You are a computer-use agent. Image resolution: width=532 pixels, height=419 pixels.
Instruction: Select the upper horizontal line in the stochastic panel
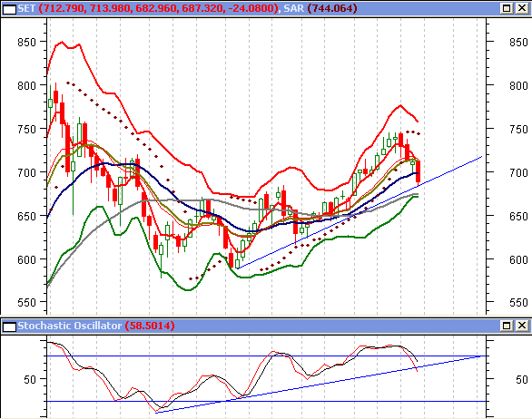pyautogui.click(x=266, y=356)
